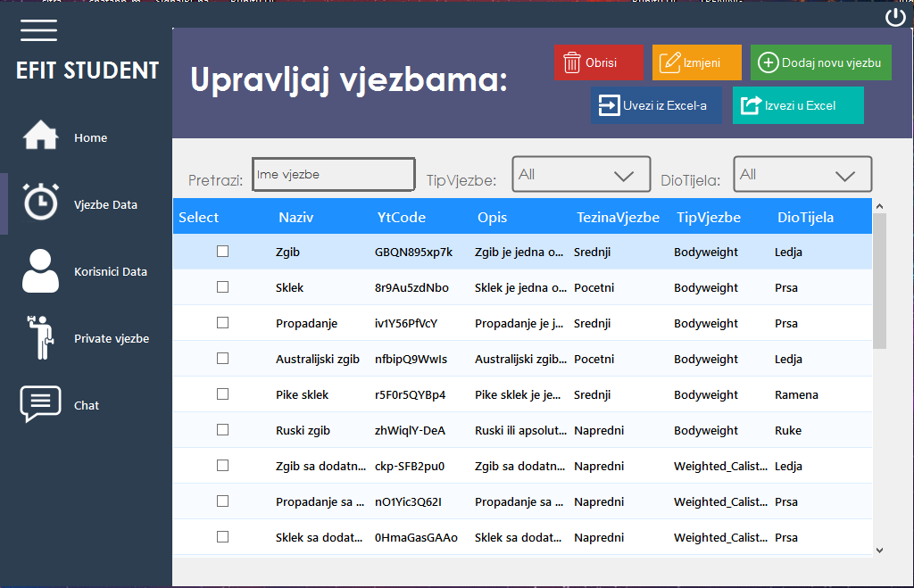Viewport: 914px width, 588px height.
Task: Tick the checkbox for ckp-SFB2pu0 row
Action: (x=222, y=465)
